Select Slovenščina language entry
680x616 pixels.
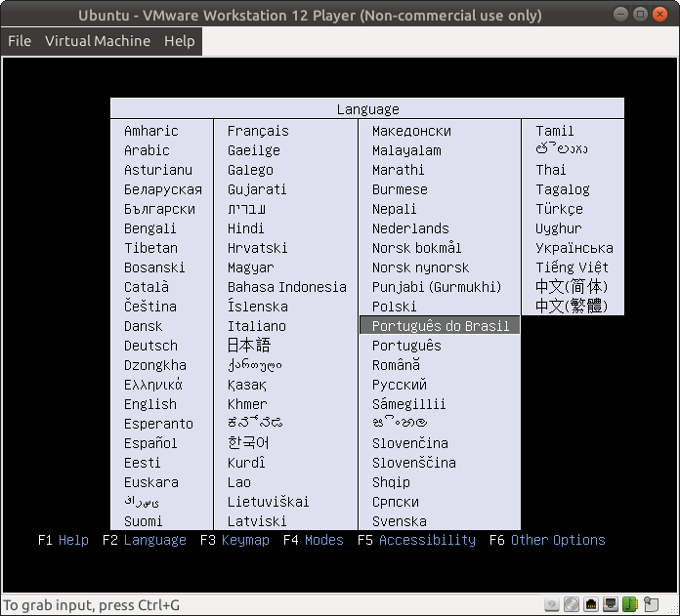pos(413,463)
